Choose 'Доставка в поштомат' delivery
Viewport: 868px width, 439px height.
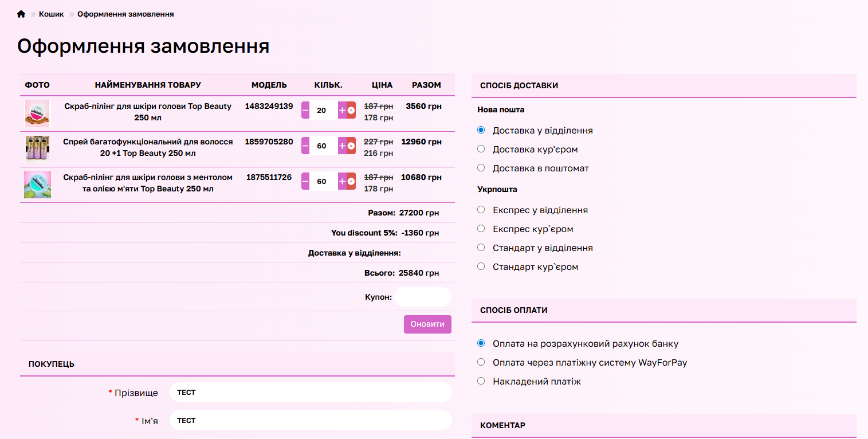click(x=481, y=168)
